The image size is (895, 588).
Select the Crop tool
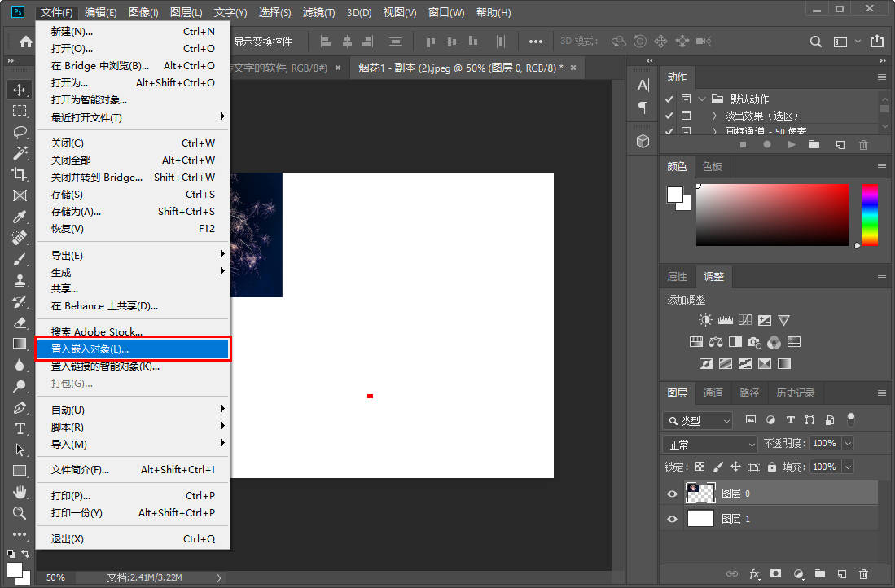point(20,174)
